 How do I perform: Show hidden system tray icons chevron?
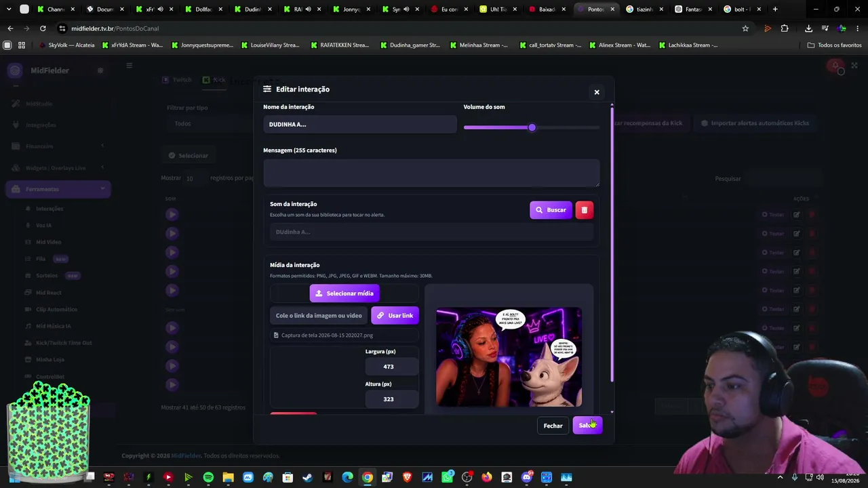tap(780, 477)
